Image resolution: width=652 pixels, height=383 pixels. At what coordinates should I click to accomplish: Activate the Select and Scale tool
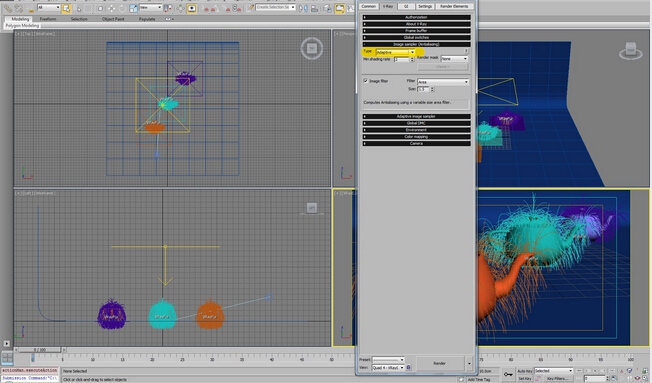point(133,8)
